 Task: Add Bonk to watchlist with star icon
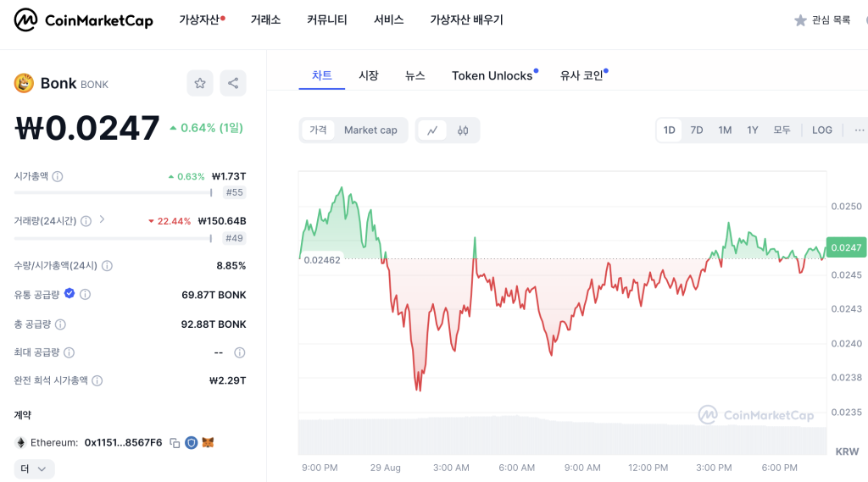(200, 83)
